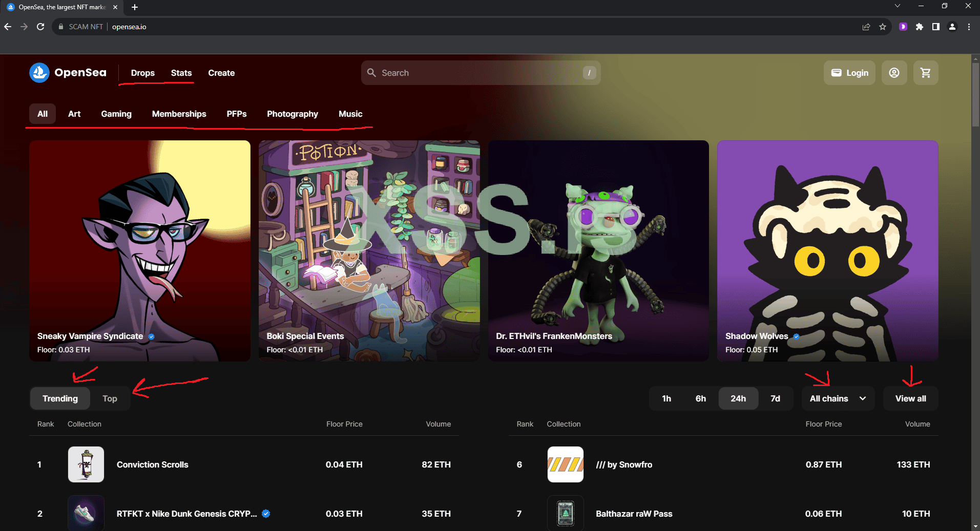Click the share page icon
980x531 pixels.
(x=866, y=27)
